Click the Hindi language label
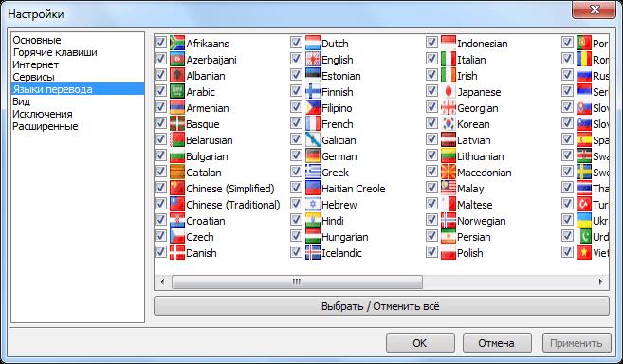This screenshot has width=623, height=364. (333, 221)
